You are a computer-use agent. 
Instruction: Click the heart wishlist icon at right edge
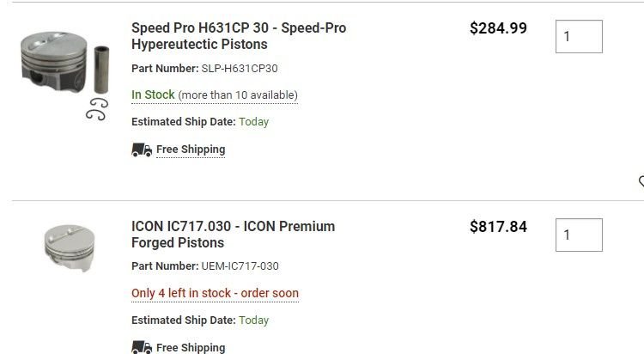641,181
